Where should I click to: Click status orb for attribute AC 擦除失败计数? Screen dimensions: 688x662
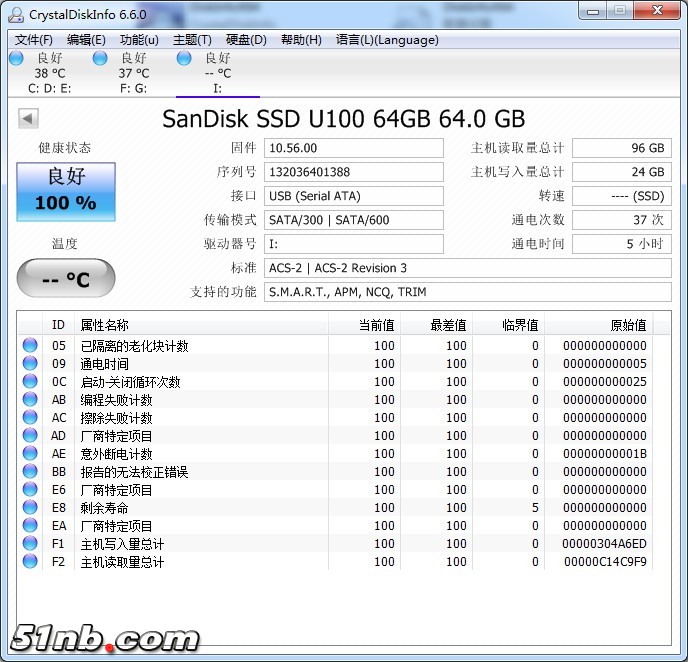(x=30, y=417)
